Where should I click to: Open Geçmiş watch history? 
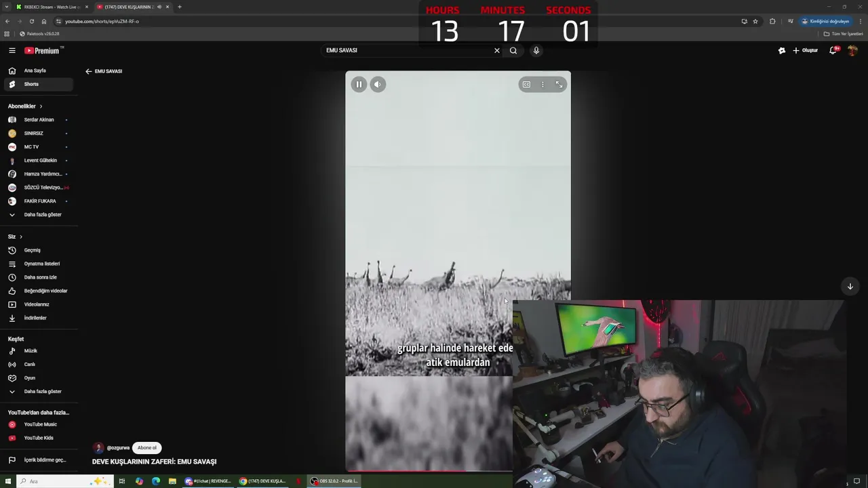pyautogui.click(x=39, y=250)
